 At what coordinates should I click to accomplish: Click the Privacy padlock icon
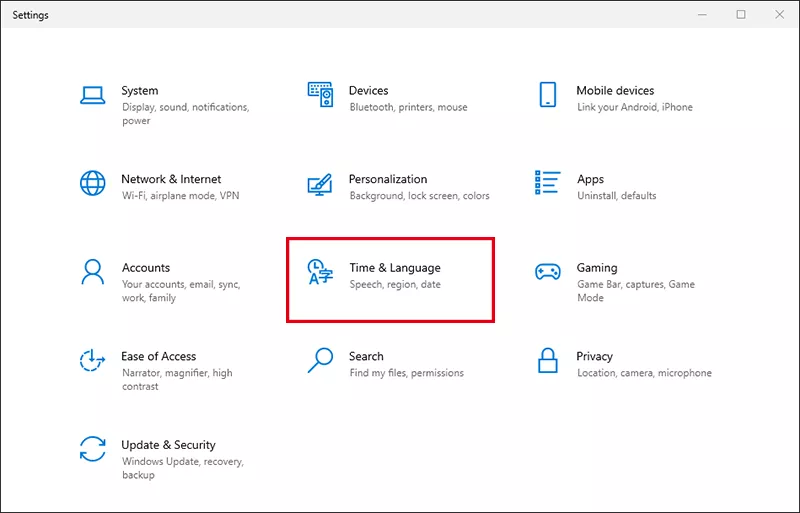[547, 360]
